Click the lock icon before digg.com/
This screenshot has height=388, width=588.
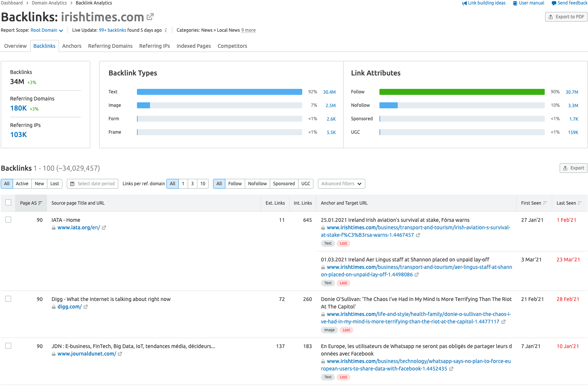(54, 307)
